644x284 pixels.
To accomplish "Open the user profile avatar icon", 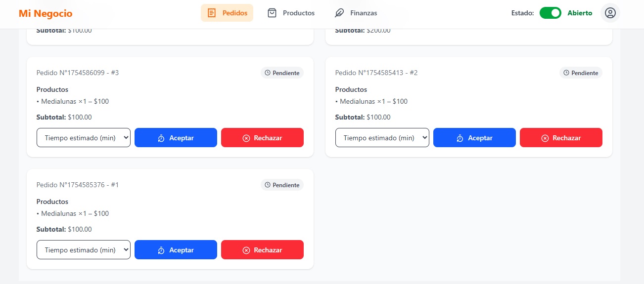I will coord(610,13).
